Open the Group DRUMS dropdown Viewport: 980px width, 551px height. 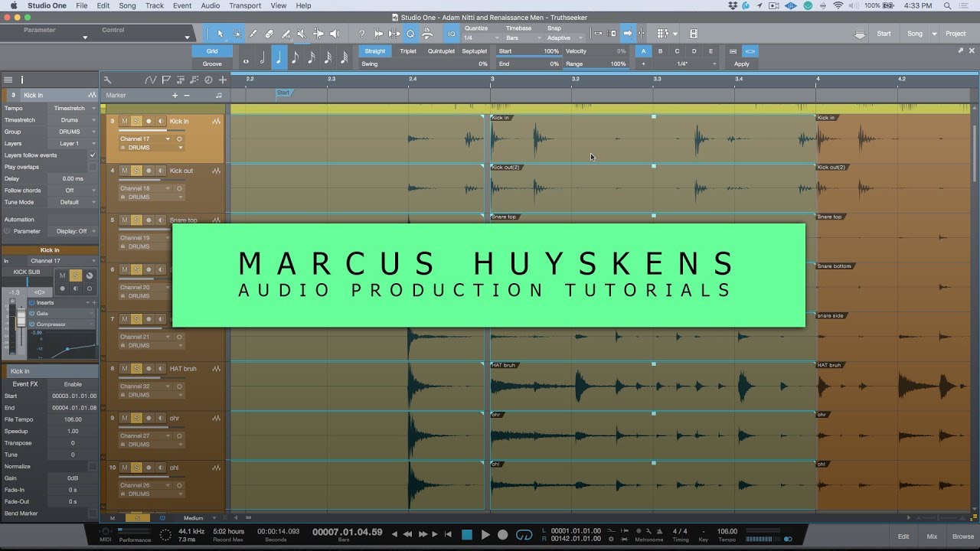71,132
